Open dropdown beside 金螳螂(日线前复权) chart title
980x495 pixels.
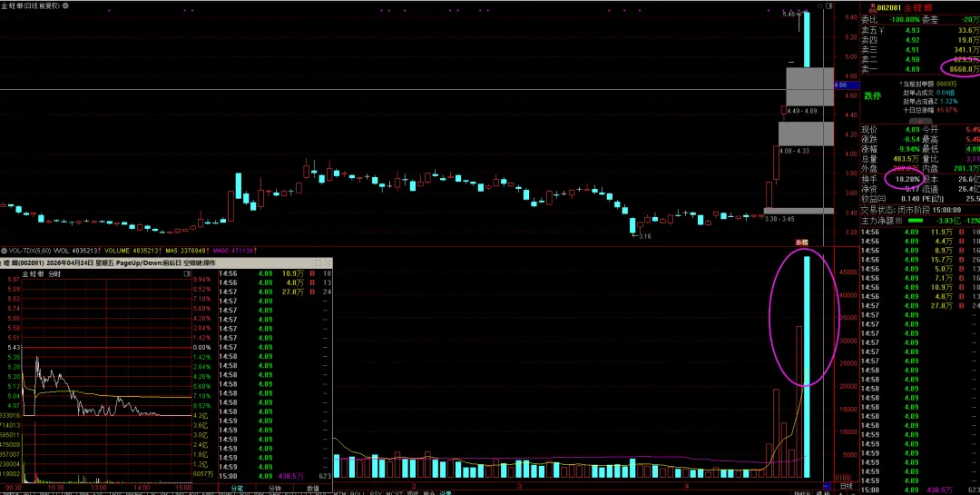pyautogui.click(x=67, y=5)
